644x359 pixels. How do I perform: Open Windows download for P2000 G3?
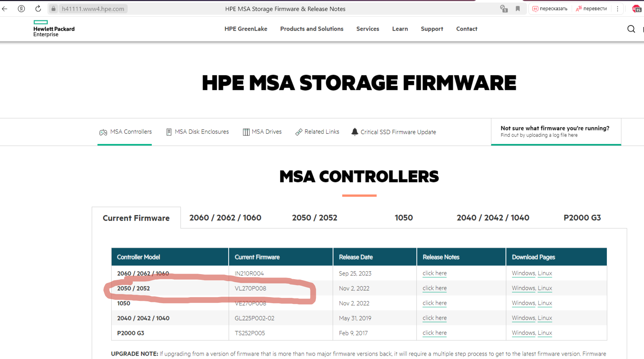click(524, 333)
